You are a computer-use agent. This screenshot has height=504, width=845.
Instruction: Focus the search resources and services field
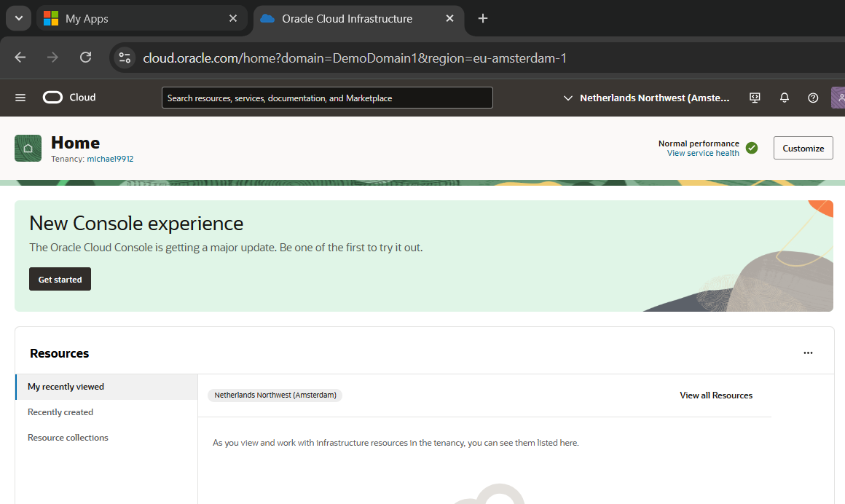click(x=327, y=98)
